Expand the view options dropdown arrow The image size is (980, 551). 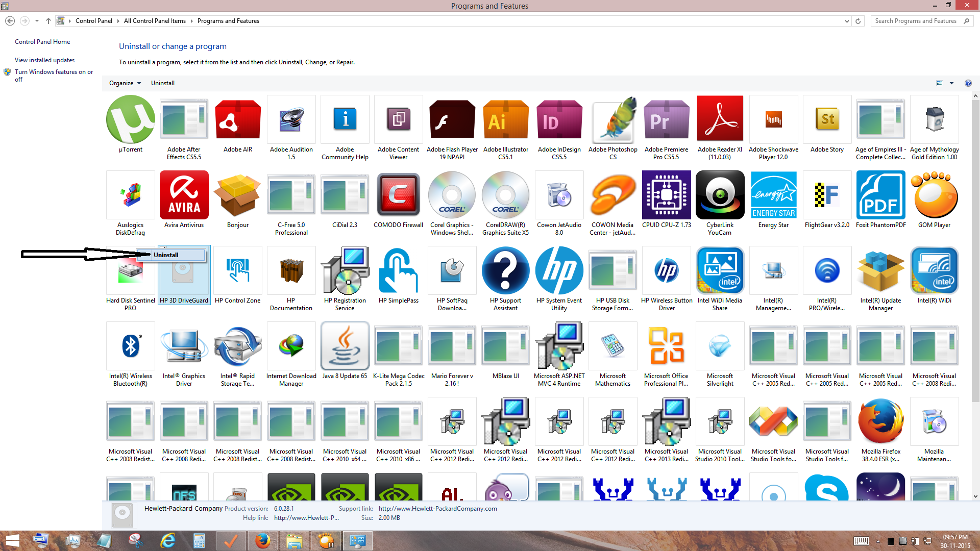[951, 83]
